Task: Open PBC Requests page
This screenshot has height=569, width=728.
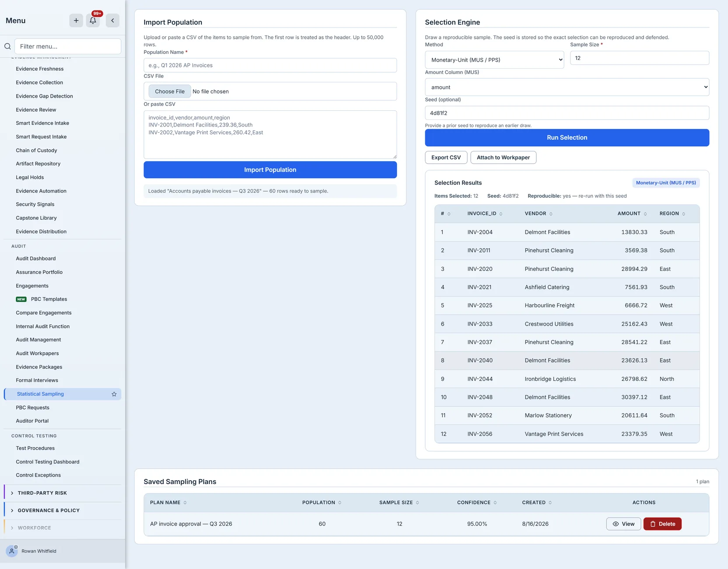Action: pyautogui.click(x=33, y=407)
